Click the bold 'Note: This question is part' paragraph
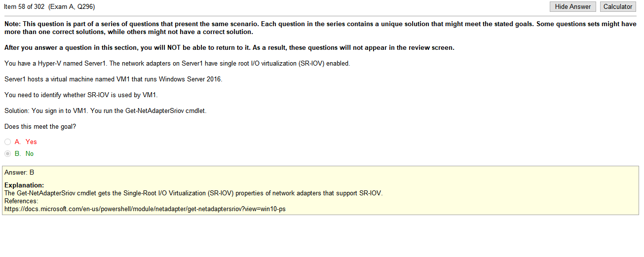644x257 pixels. 320,28
